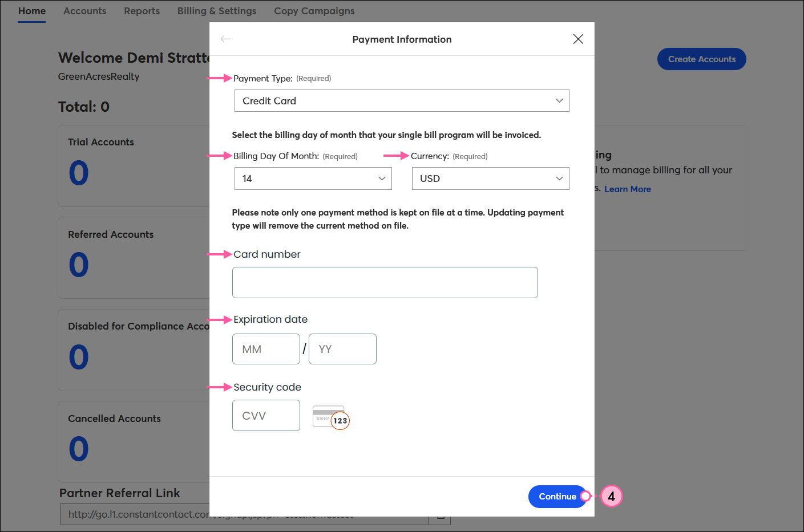The height and width of the screenshot is (532, 804).
Task: Click the GreenAcresRealty account name
Action: coord(99,76)
